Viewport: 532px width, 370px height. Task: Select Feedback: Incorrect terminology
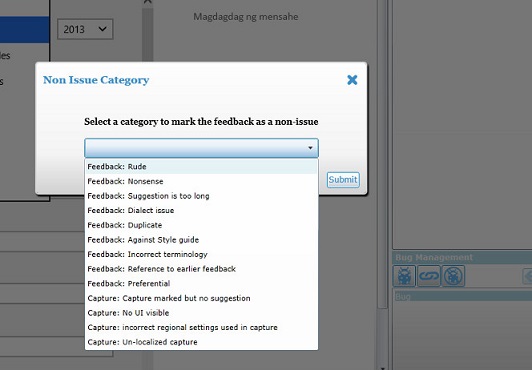202,254
